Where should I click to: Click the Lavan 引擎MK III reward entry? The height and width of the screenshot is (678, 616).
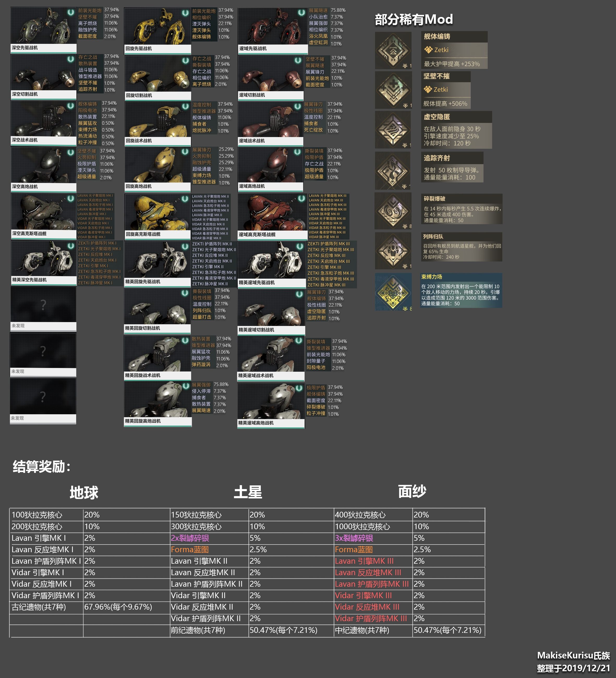[x=364, y=561]
